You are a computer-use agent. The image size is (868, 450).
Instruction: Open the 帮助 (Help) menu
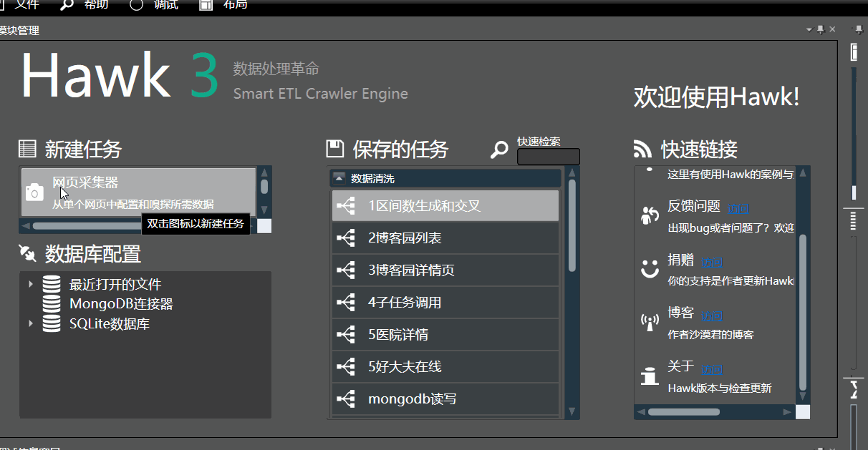click(96, 5)
